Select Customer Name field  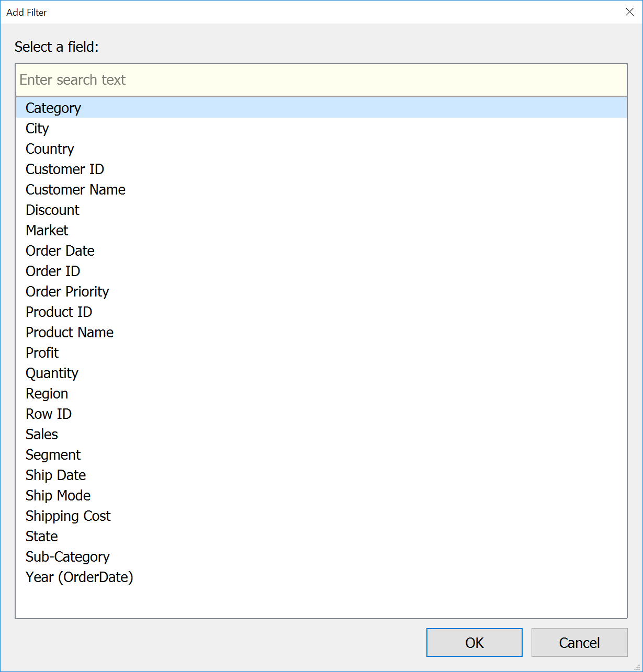(75, 190)
